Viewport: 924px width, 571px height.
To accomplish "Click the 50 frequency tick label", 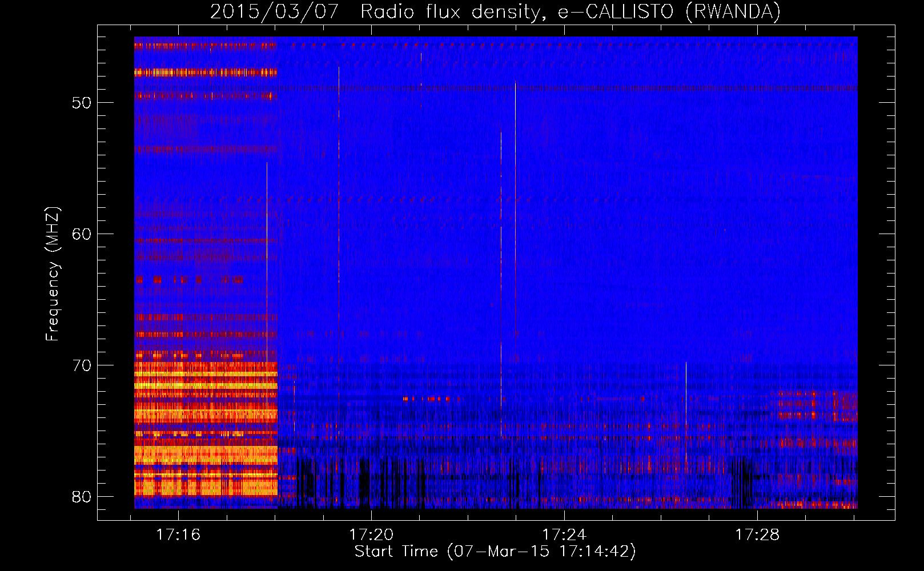I will pyautogui.click(x=82, y=103).
